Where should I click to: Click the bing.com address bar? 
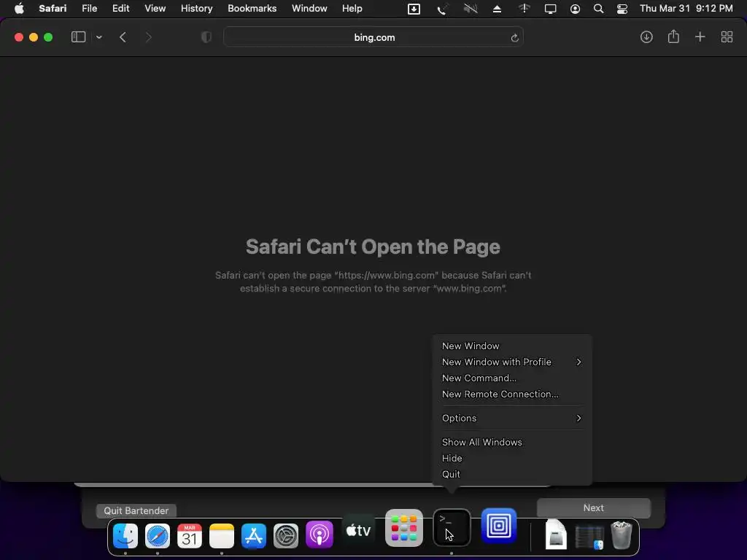(x=373, y=37)
